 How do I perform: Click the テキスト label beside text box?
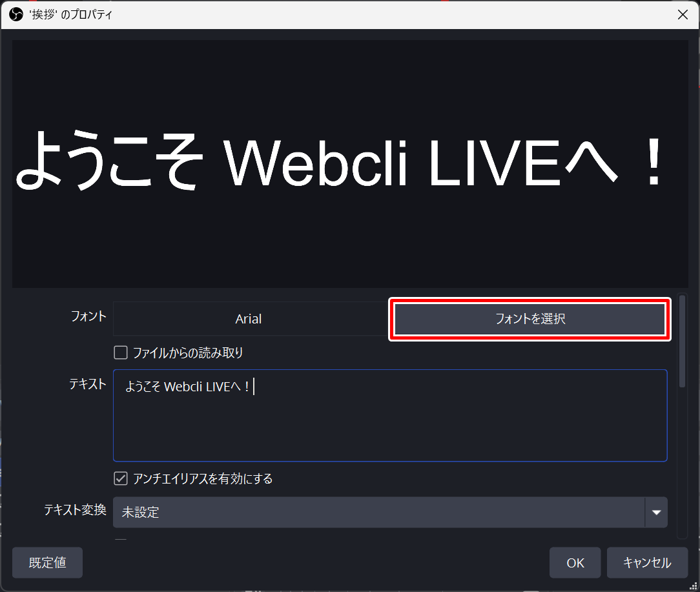87,384
